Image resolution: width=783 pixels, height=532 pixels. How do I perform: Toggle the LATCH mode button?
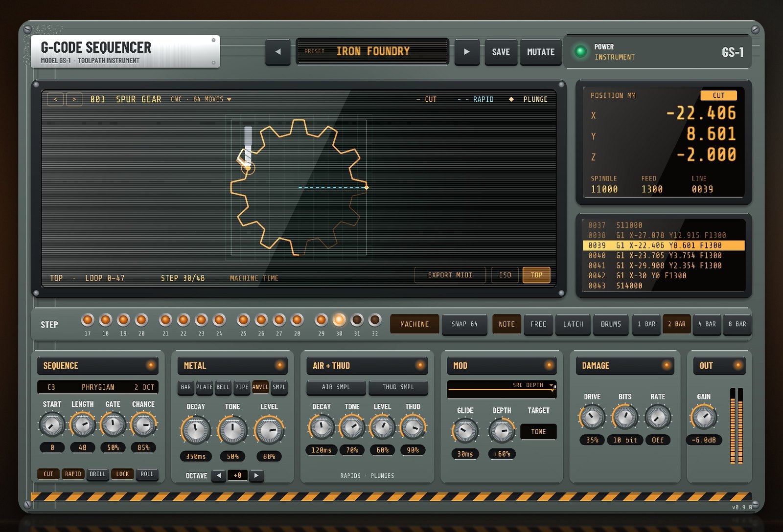[x=573, y=324]
